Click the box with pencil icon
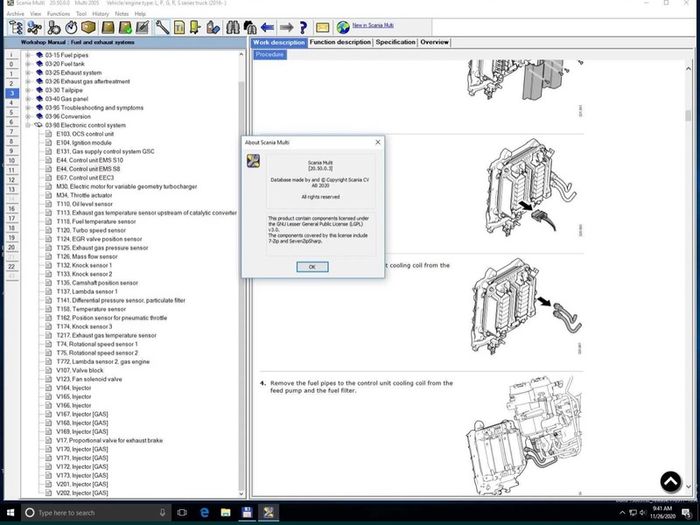 click(x=142, y=28)
